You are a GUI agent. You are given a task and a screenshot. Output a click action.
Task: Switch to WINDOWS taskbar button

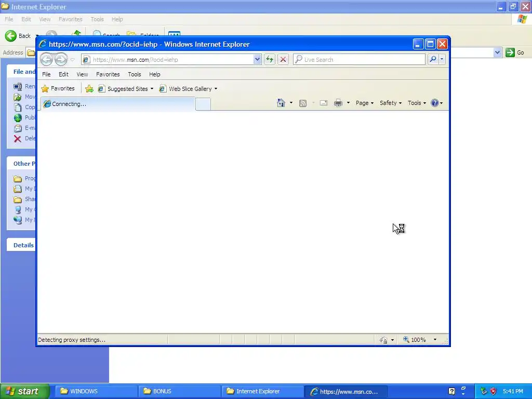[x=96, y=391]
